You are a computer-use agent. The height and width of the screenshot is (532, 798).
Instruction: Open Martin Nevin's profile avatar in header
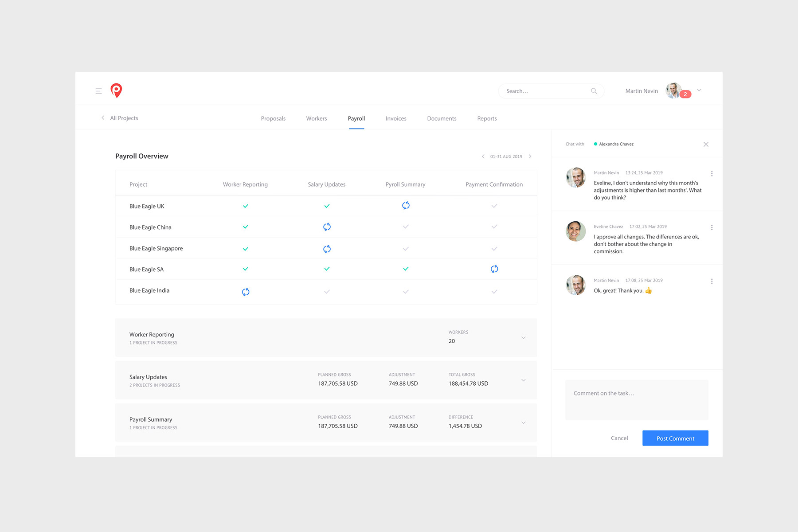pyautogui.click(x=673, y=90)
